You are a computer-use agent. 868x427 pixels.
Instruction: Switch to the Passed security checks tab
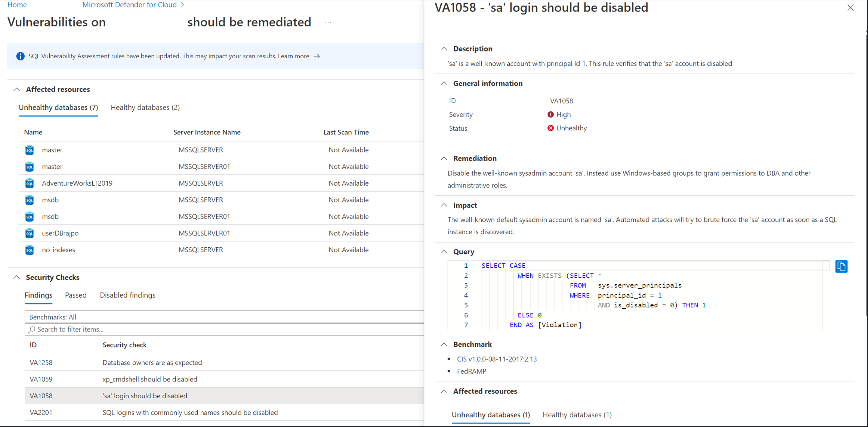pyautogui.click(x=75, y=295)
